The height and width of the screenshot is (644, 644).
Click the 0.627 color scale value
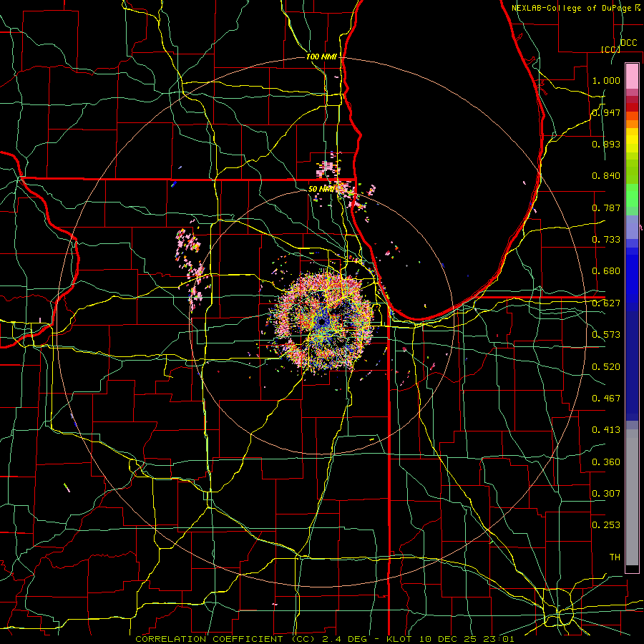coord(606,303)
